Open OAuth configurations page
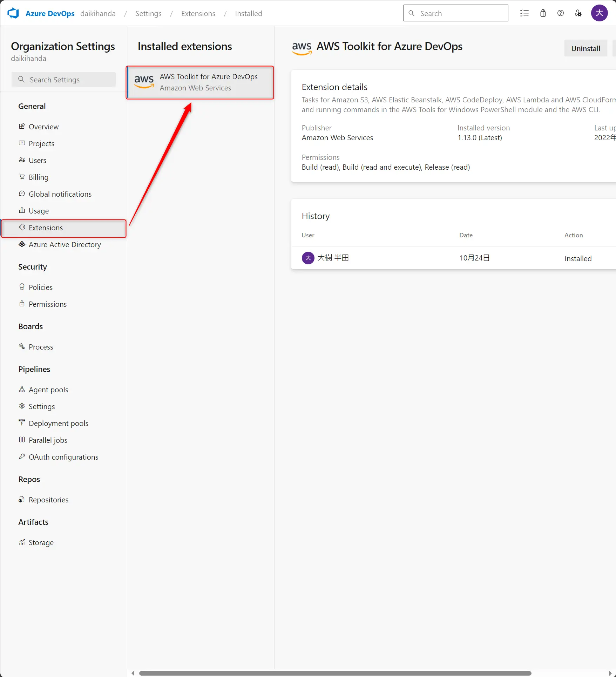This screenshot has width=616, height=677. 63,457
